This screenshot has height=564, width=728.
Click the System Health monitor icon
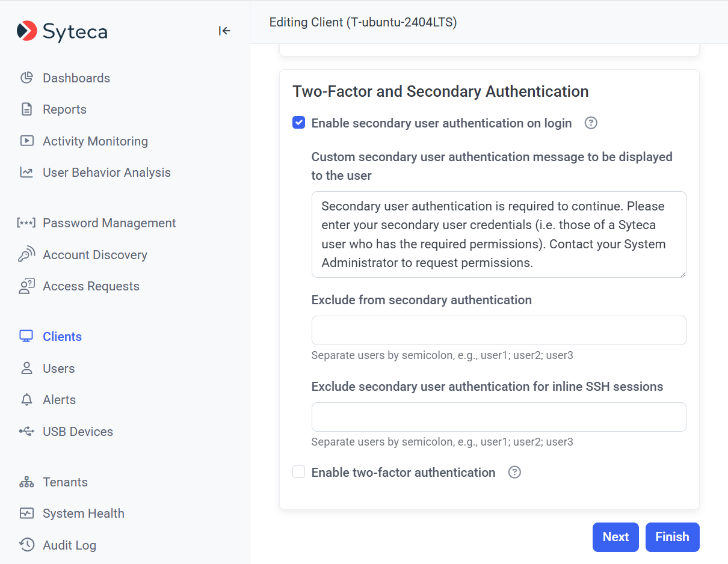tap(26, 513)
